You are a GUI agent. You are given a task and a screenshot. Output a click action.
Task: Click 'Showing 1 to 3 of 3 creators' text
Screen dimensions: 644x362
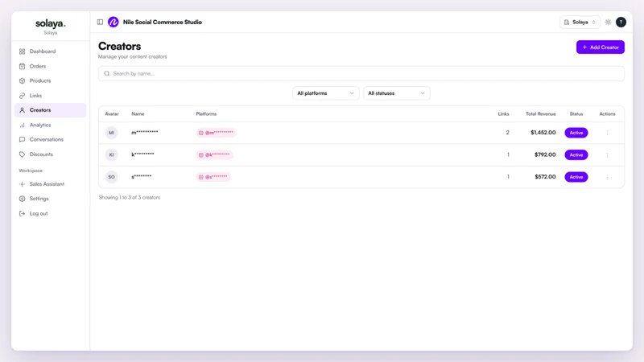point(130,197)
